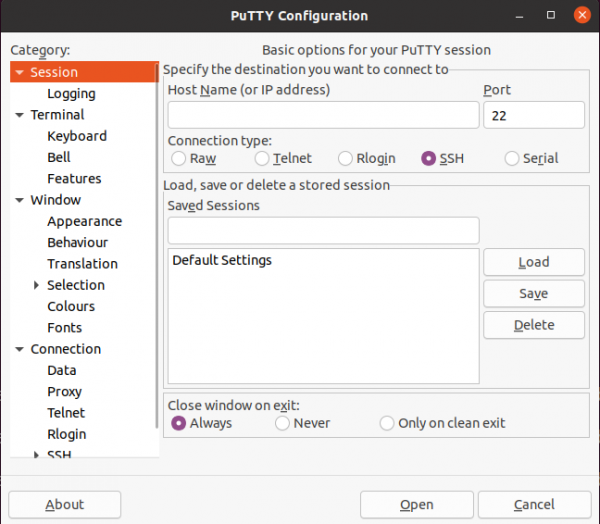Click the Open button
This screenshot has width=600, height=524.
[x=417, y=505]
